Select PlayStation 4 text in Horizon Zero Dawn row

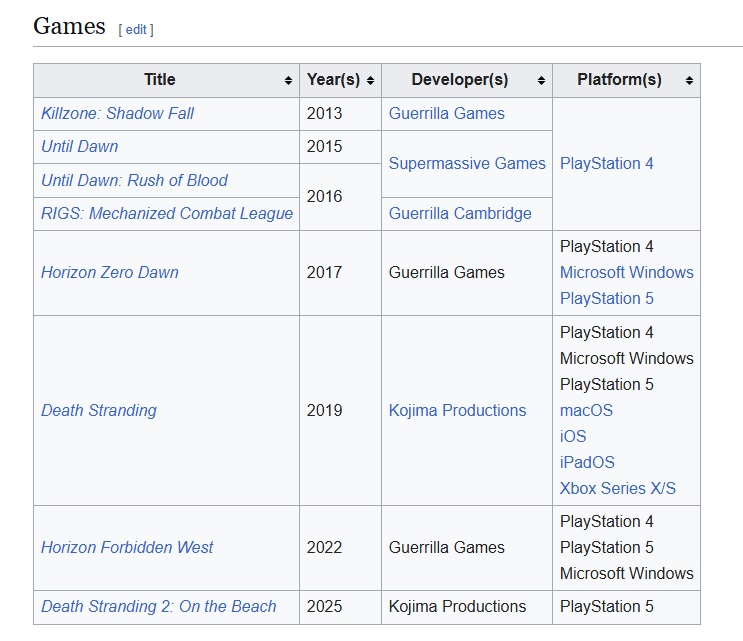[x=607, y=246]
